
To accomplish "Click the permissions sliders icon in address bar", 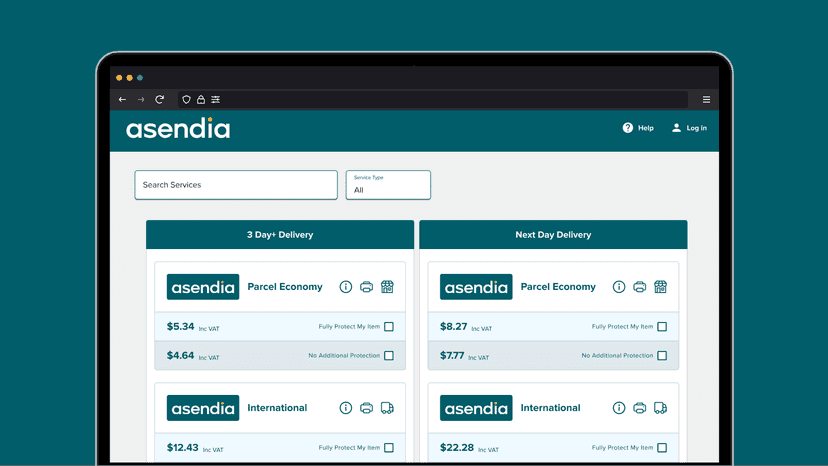I will point(216,99).
